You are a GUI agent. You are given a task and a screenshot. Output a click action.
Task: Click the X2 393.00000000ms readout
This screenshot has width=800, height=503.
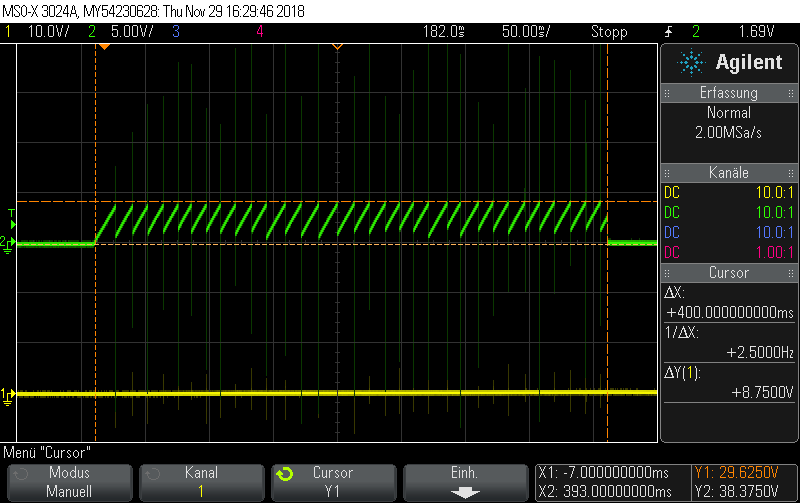point(605,492)
